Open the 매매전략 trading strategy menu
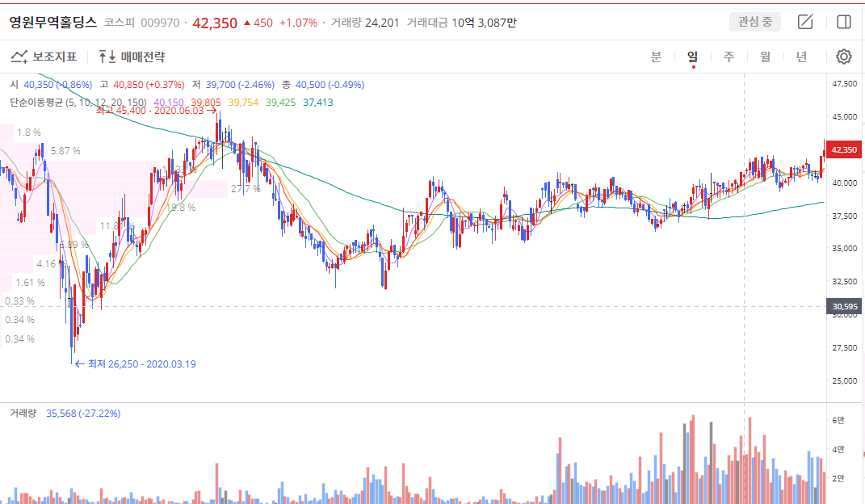 (x=132, y=57)
